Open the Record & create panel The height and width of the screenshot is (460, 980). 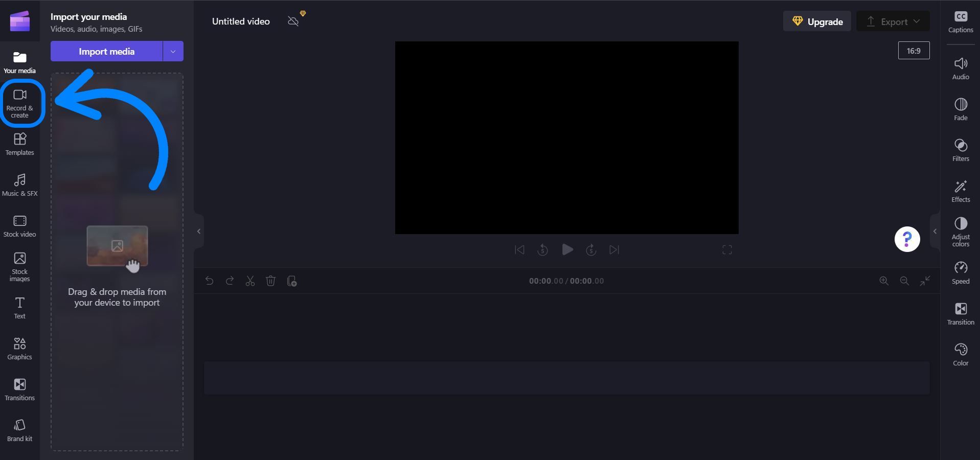pyautogui.click(x=20, y=104)
